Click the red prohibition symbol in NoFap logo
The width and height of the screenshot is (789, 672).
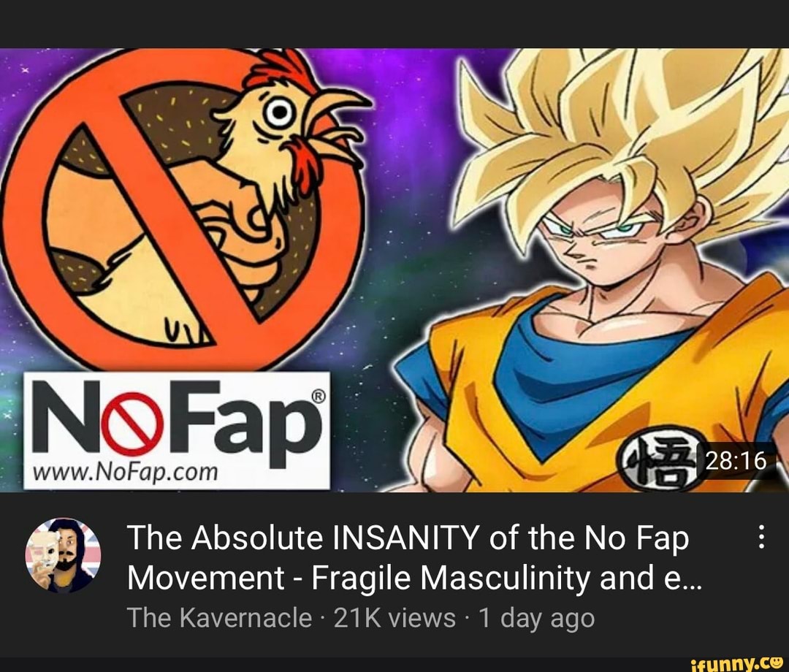coord(132,424)
